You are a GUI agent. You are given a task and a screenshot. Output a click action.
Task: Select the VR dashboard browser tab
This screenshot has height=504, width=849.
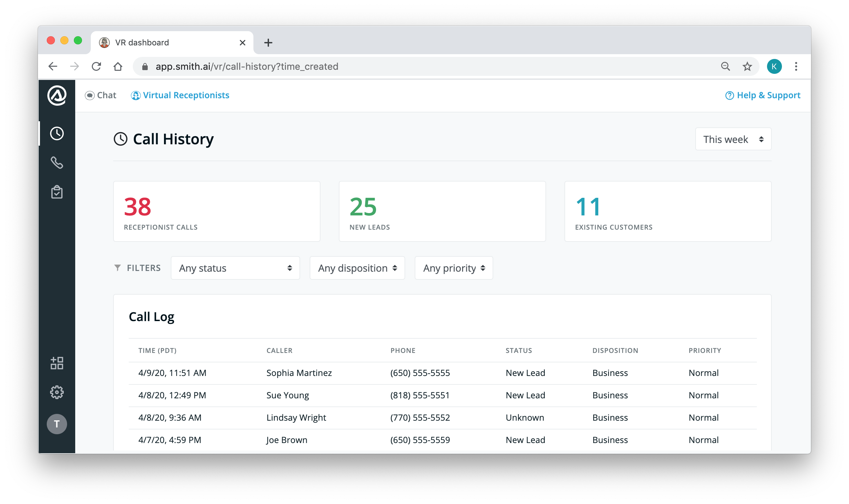pyautogui.click(x=172, y=42)
